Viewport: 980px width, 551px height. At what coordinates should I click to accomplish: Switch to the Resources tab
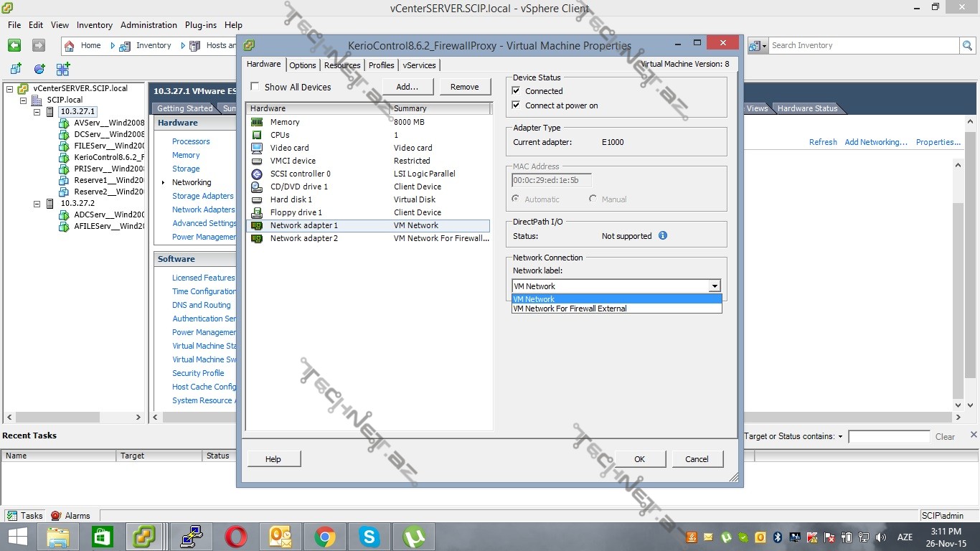pyautogui.click(x=342, y=65)
